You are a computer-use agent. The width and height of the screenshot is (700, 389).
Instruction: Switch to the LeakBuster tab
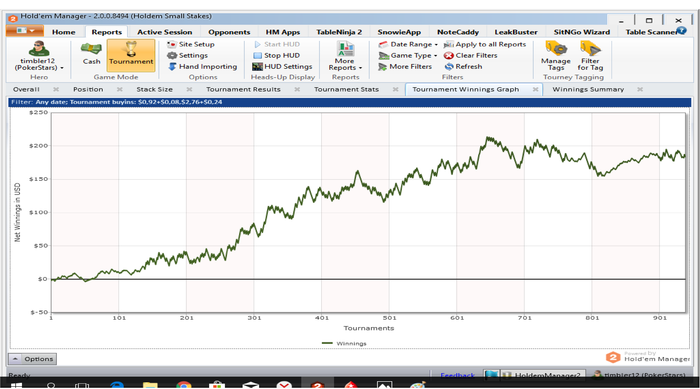point(516,32)
